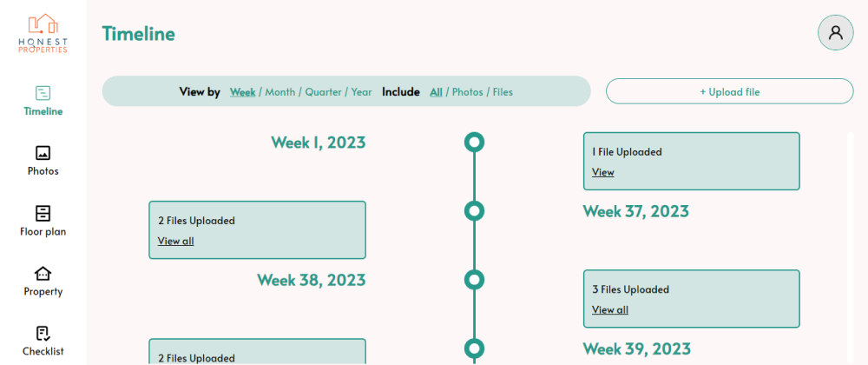Open the Photos sidebar icon
868x365 pixels.
pos(43,153)
